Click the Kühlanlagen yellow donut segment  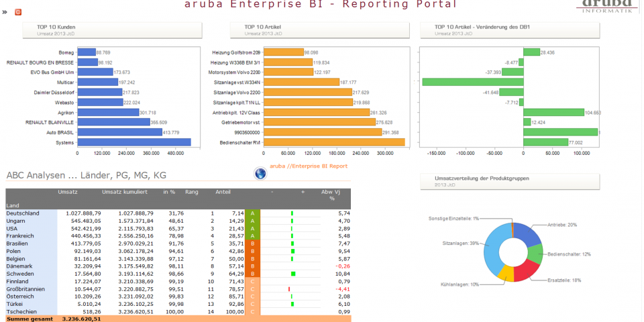click(x=505, y=273)
